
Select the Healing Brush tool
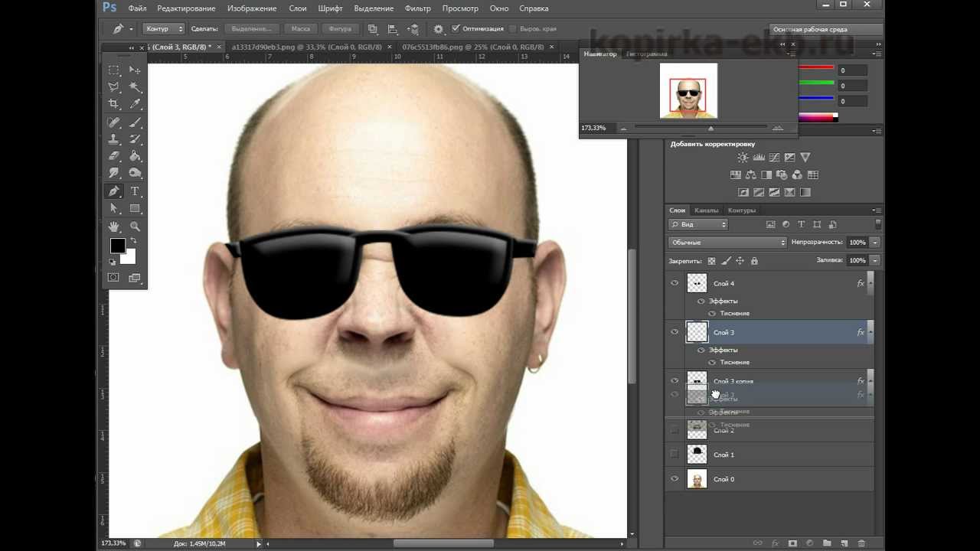(x=114, y=122)
